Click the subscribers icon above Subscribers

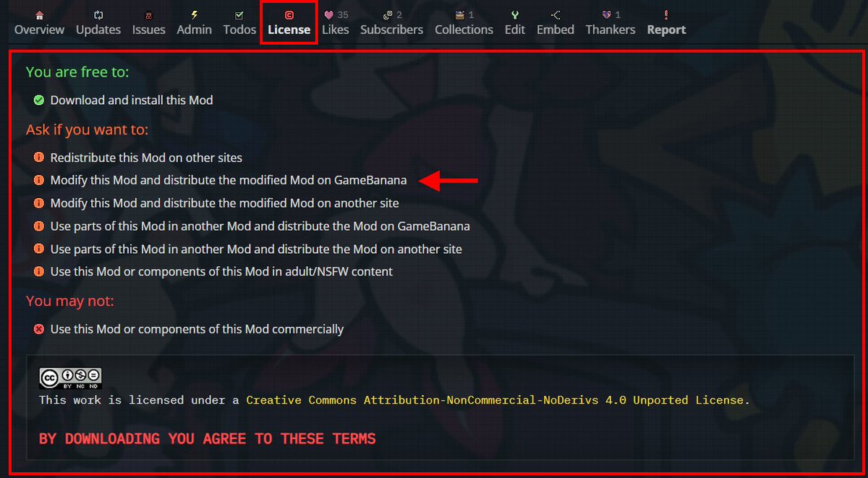388,14
